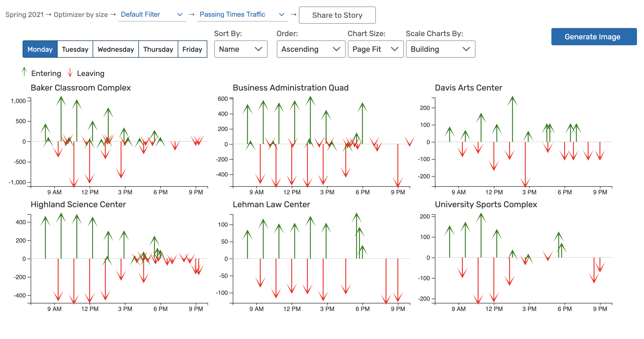Viewport: 644px width, 339px height.
Task: Click the Sort By Name chevron arrow
Action: coord(258,49)
